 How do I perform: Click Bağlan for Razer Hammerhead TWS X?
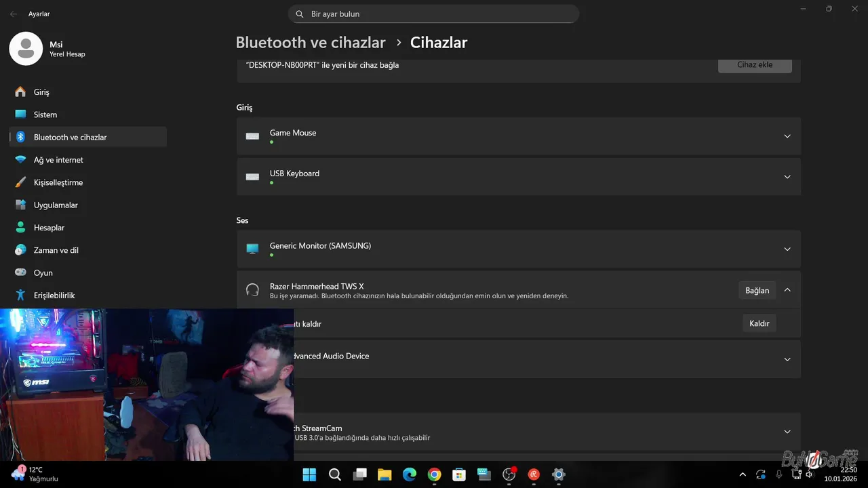(x=757, y=290)
